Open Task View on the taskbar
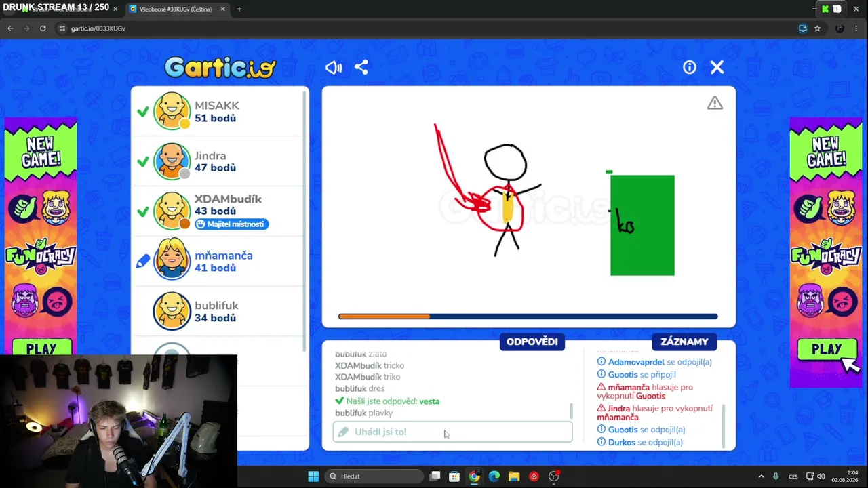 coord(435,476)
